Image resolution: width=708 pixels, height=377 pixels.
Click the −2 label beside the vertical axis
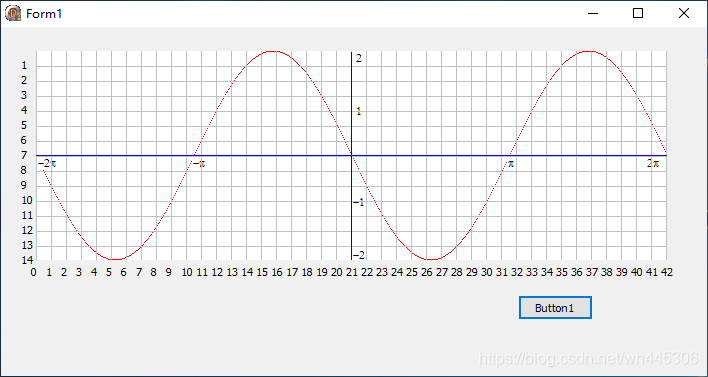(x=359, y=256)
